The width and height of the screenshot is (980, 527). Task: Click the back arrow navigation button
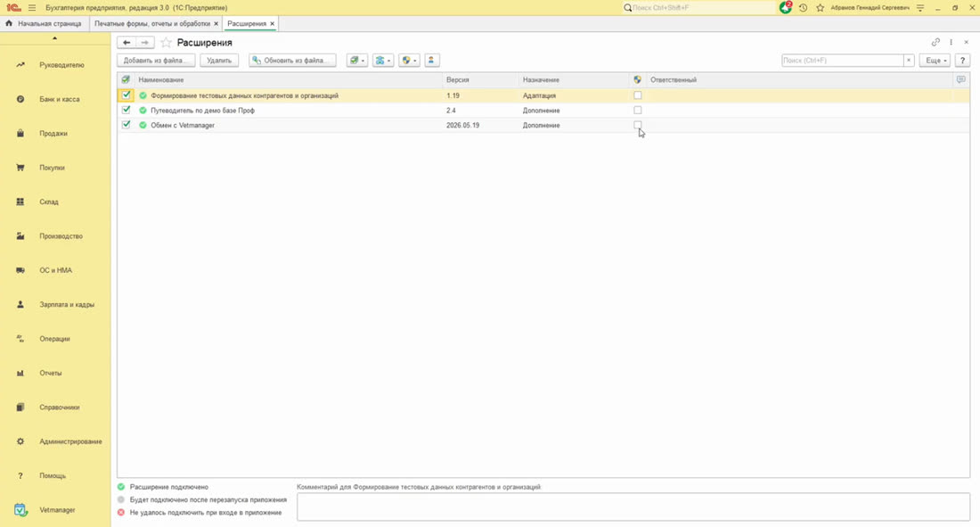127,43
